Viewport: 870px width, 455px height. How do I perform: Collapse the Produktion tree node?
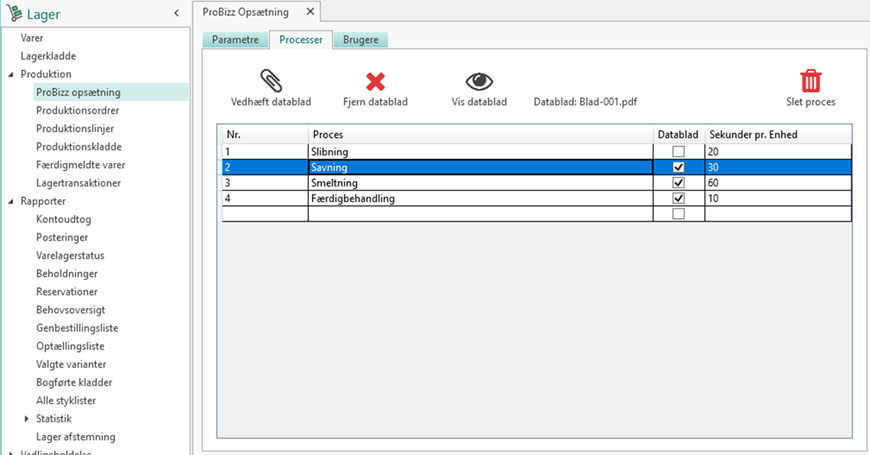[10, 74]
